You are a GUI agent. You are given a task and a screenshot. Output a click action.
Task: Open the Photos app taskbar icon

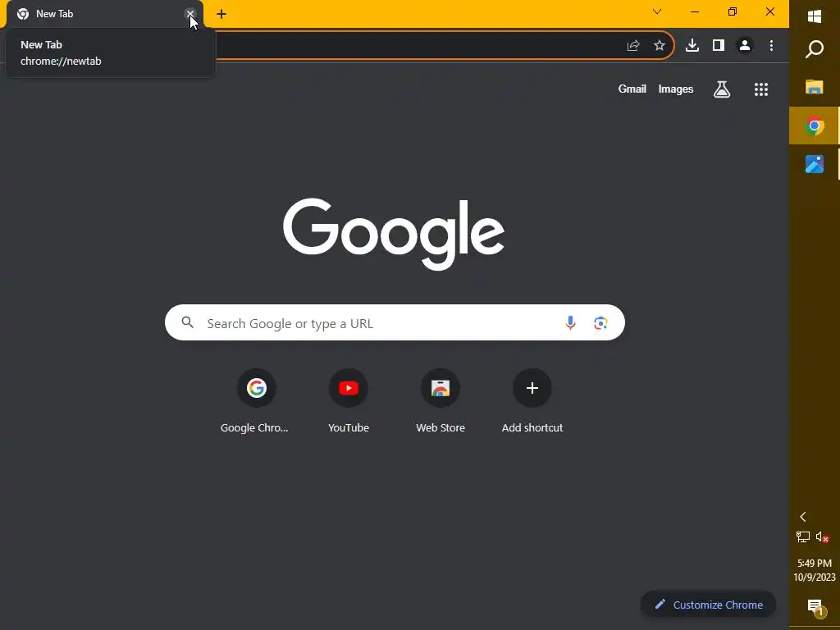tap(815, 164)
